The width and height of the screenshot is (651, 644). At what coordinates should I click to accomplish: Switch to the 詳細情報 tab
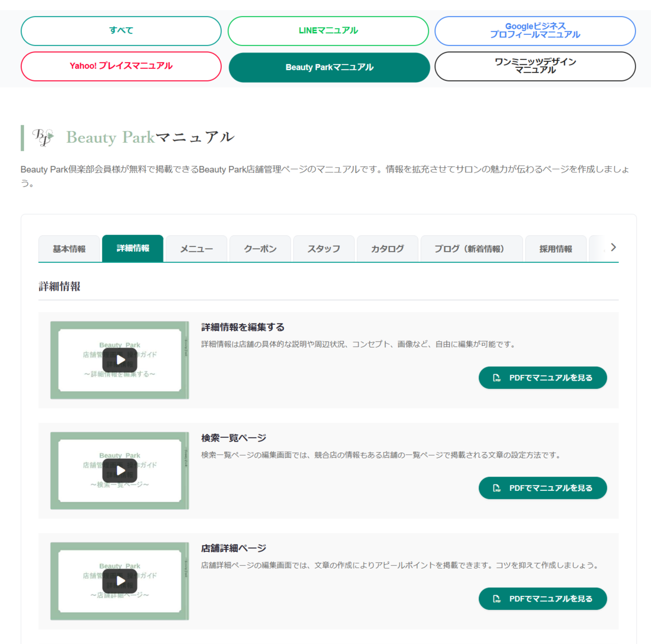[x=133, y=248]
